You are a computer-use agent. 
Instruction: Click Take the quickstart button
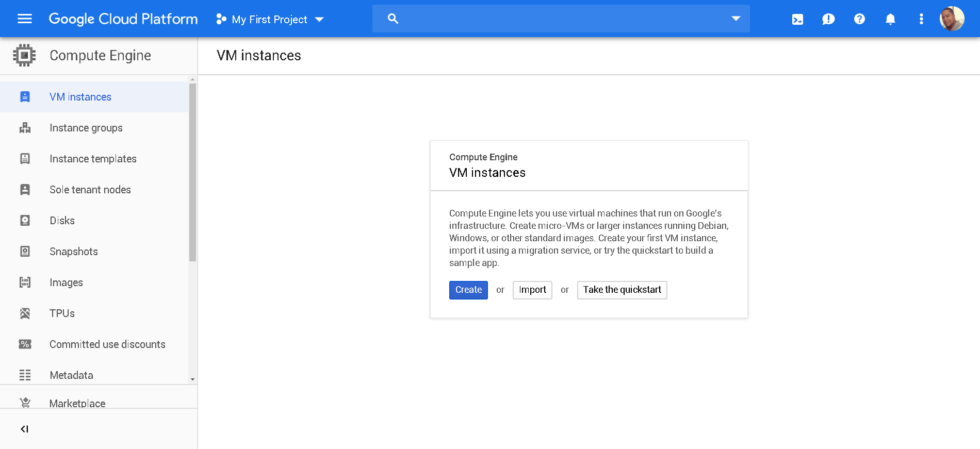[622, 290]
